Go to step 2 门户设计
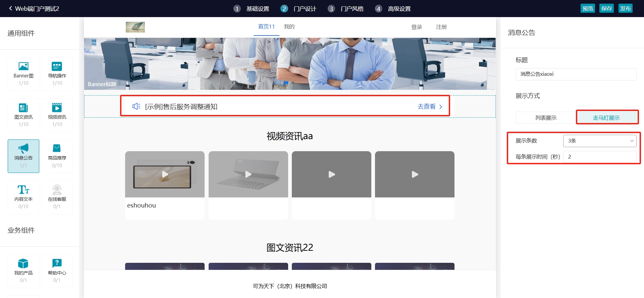This screenshot has width=644, height=298. click(x=299, y=9)
